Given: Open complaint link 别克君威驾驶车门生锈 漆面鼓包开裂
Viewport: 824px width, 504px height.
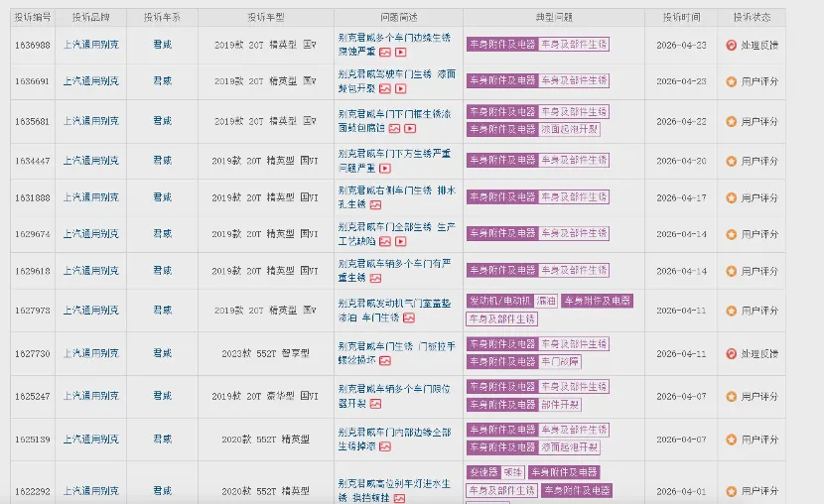Looking at the screenshot, I should coord(397,81).
